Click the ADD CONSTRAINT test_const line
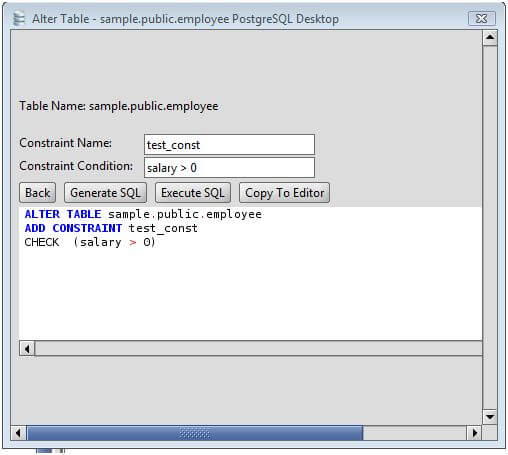 (111, 228)
